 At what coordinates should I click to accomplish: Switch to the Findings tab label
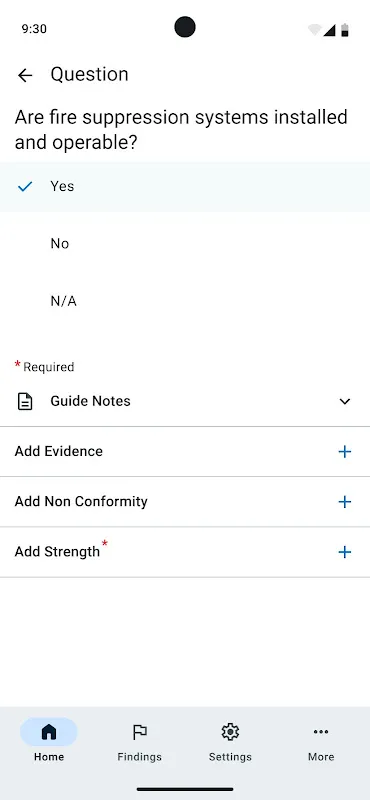click(x=139, y=757)
